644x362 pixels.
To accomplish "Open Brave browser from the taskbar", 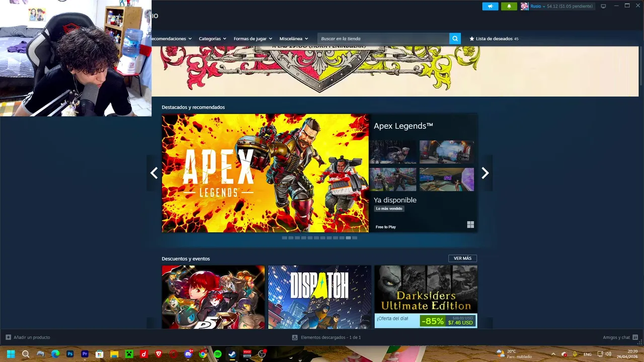I will pyautogui.click(x=158, y=354).
